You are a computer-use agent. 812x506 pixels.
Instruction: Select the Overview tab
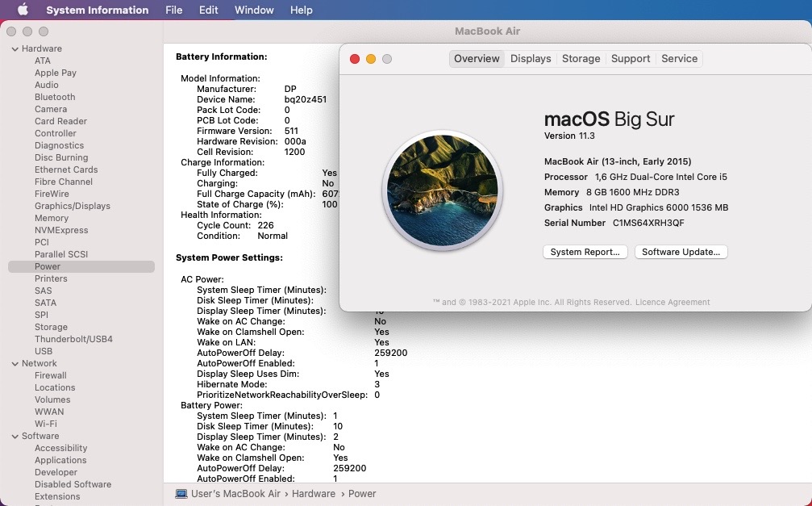(477, 59)
